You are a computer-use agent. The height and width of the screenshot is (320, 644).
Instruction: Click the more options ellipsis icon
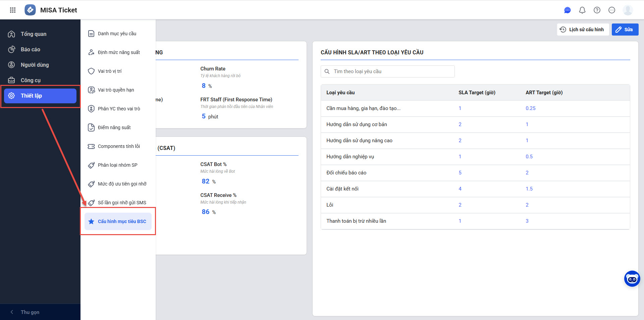click(x=612, y=10)
